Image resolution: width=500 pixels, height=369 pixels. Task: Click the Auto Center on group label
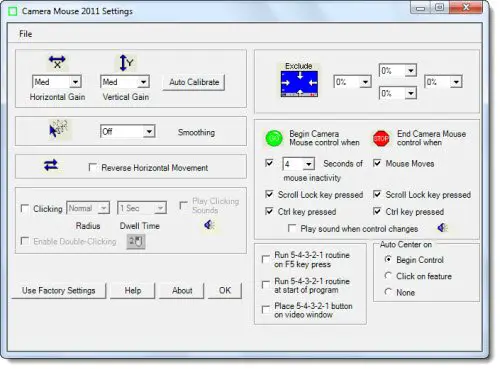coord(406,245)
